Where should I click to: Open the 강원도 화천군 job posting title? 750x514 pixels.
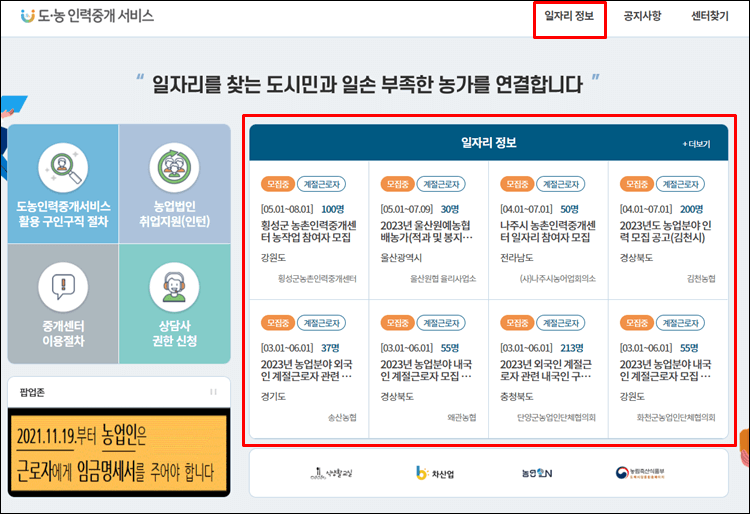pos(665,370)
